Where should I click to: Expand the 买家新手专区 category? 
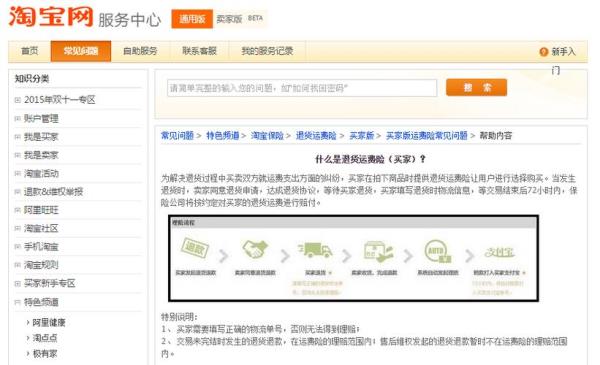pyautogui.click(x=17, y=284)
